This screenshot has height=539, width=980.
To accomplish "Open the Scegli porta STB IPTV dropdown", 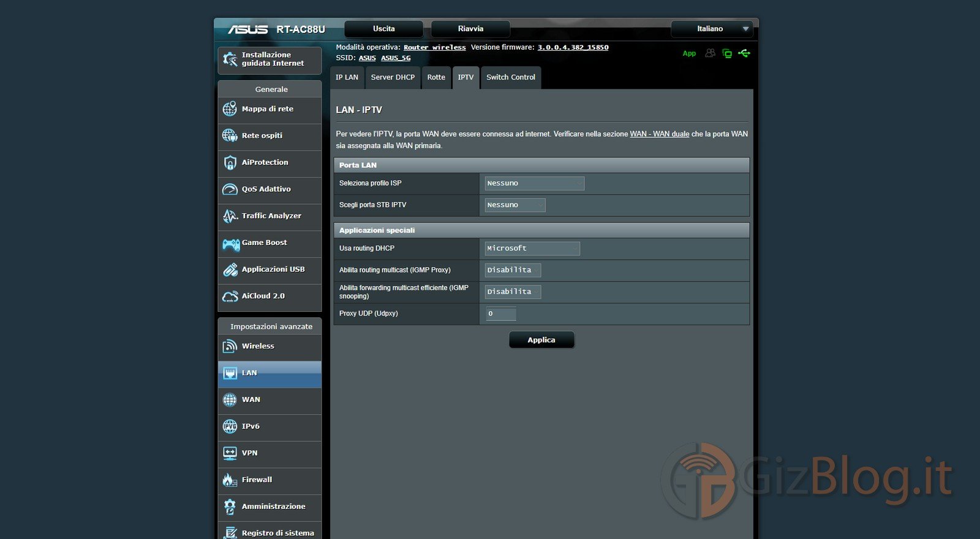I will 515,205.
